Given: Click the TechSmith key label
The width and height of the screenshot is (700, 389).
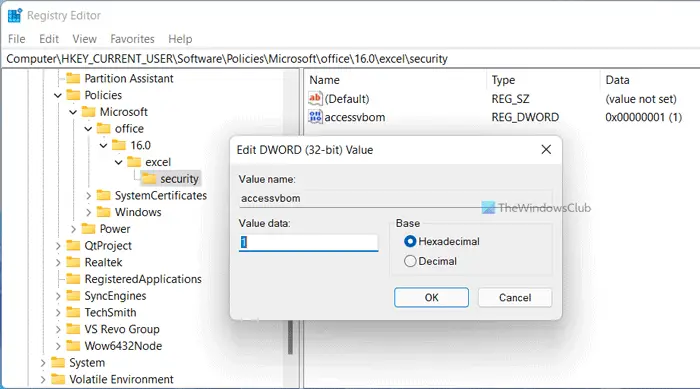Looking at the screenshot, I should (x=110, y=312).
